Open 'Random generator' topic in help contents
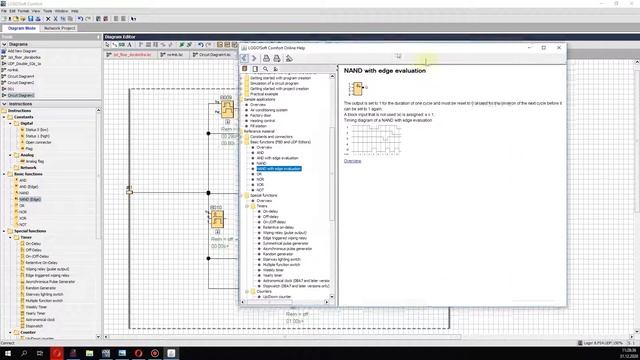 tap(278, 254)
